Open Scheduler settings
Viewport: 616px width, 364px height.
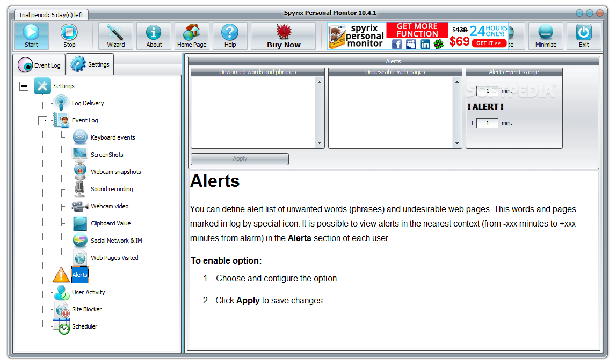coord(84,327)
